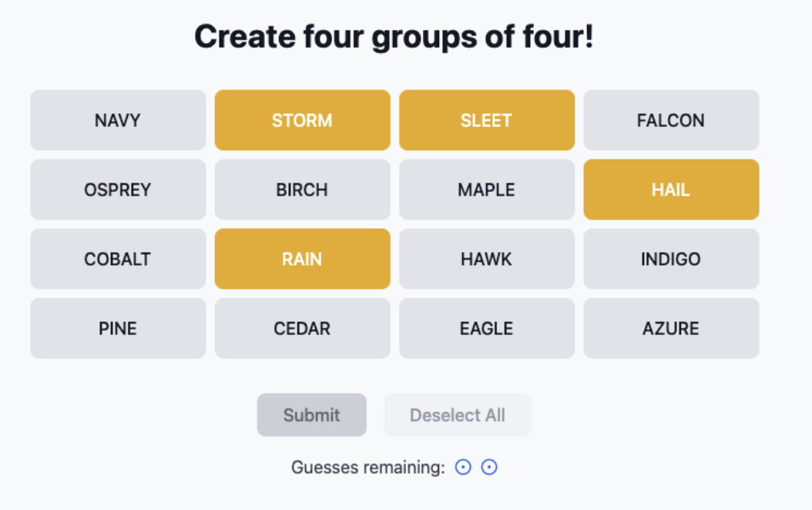
Task: Select the INDIGO word tile
Action: tap(671, 259)
